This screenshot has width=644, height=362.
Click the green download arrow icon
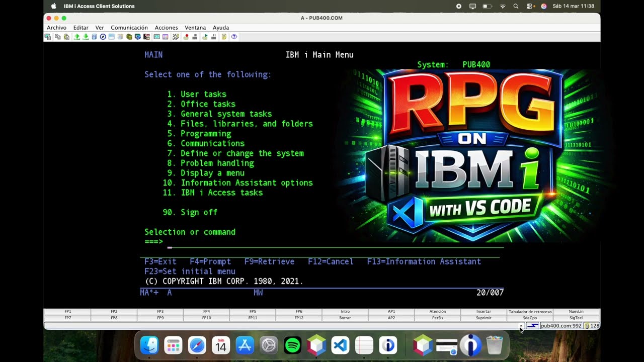[86, 37]
